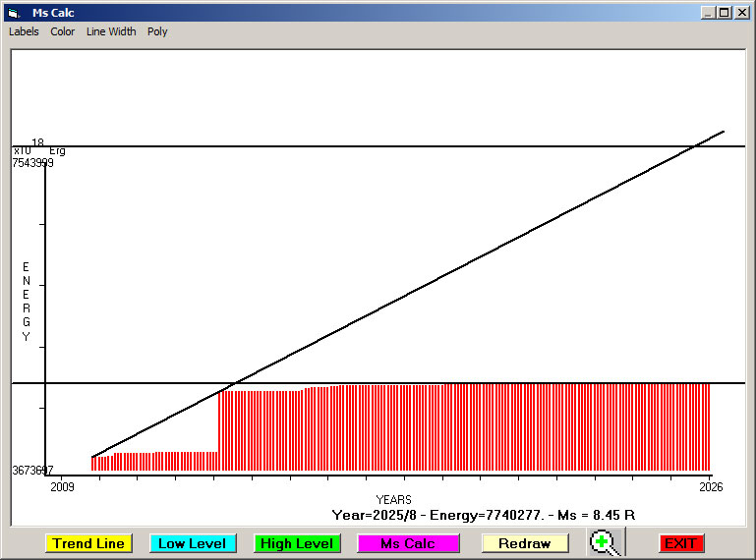Image resolution: width=756 pixels, height=560 pixels.
Task: Click the 2009 label on year axis
Action: point(62,486)
